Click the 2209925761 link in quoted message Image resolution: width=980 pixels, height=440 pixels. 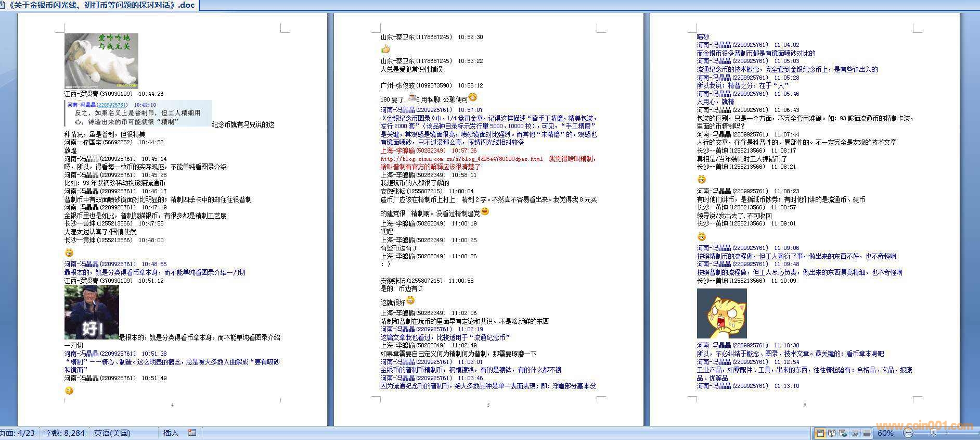tap(112, 105)
